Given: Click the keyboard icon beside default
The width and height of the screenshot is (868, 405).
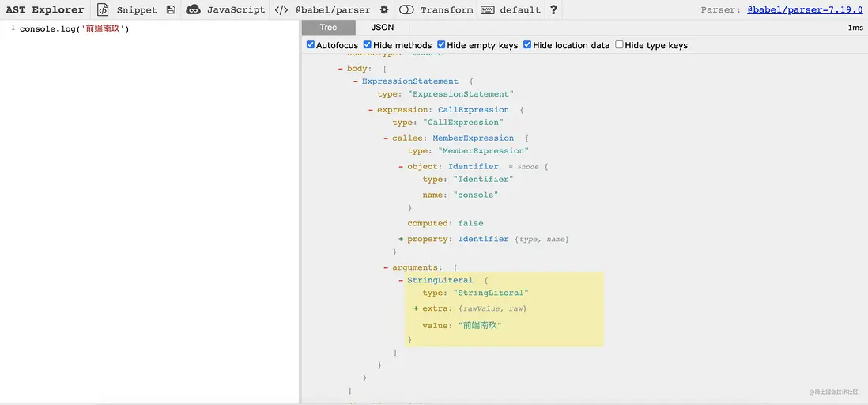Looking at the screenshot, I should coord(488,10).
